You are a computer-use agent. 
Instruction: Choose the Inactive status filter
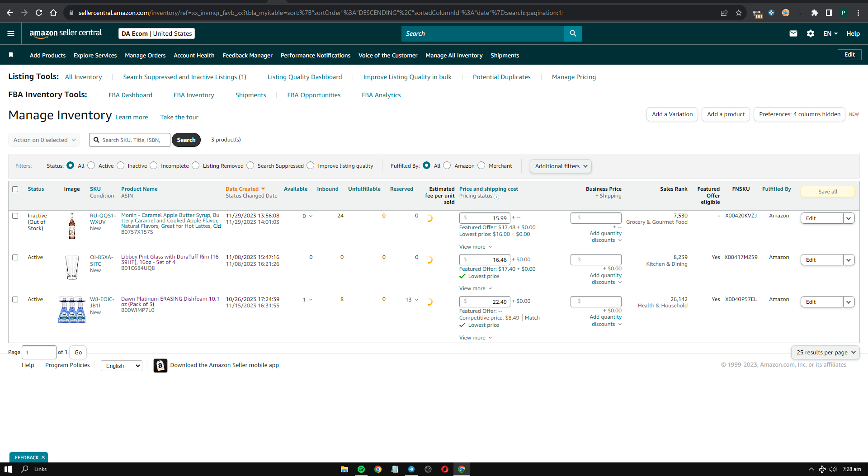pyautogui.click(x=121, y=165)
